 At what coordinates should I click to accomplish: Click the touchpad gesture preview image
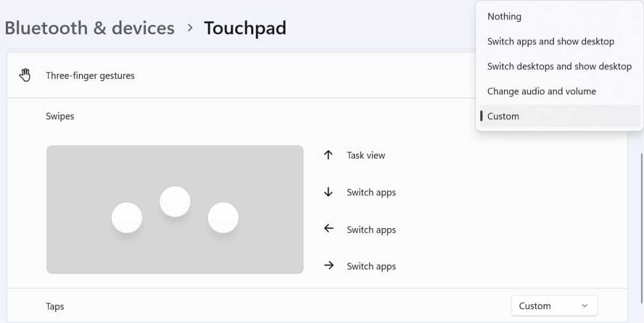pos(175,209)
